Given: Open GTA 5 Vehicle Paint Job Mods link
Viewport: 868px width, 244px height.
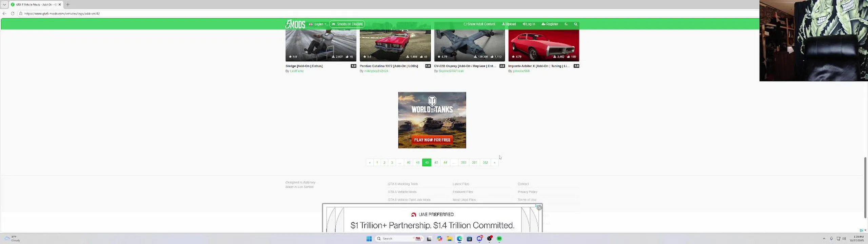Looking at the screenshot, I should (x=409, y=200).
